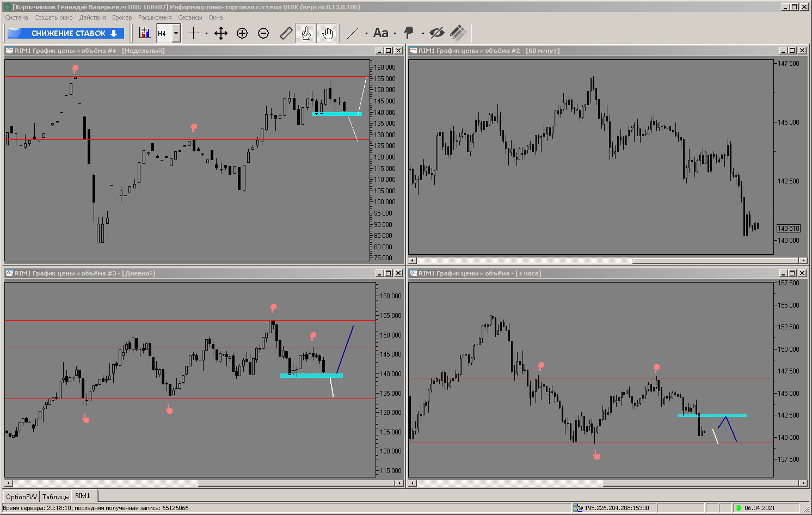Expand the pointing-hand marker dropdown arrow
Screen dimensions: 812x515
(423, 34)
